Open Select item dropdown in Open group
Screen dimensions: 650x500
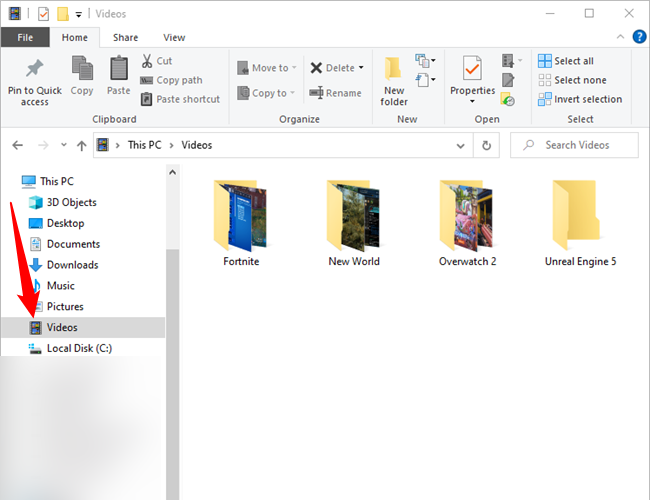[520, 61]
